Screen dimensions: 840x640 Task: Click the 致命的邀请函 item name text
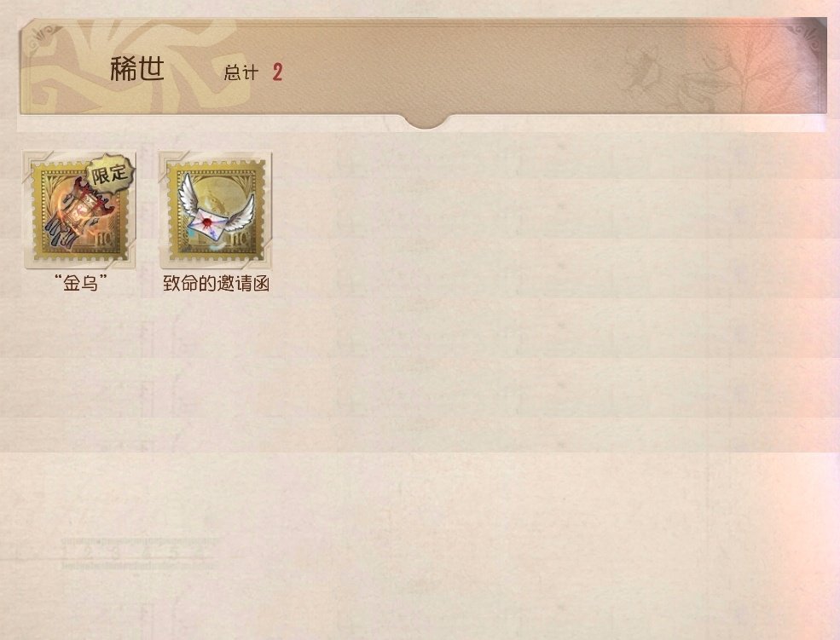click(x=216, y=283)
